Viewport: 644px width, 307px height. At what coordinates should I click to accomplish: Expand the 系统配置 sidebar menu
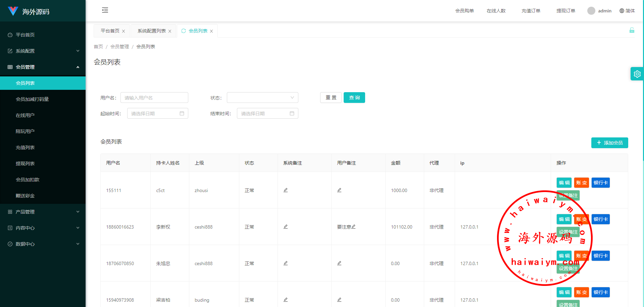tap(43, 51)
